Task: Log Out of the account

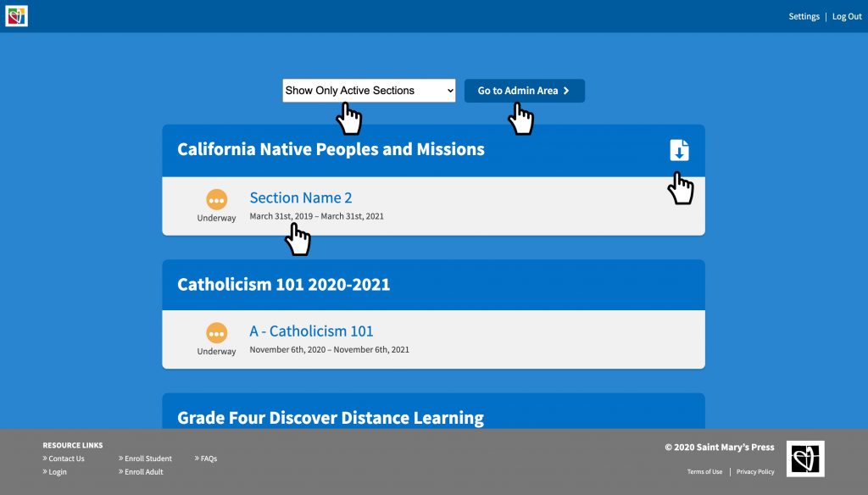Action: (x=847, y=17)
